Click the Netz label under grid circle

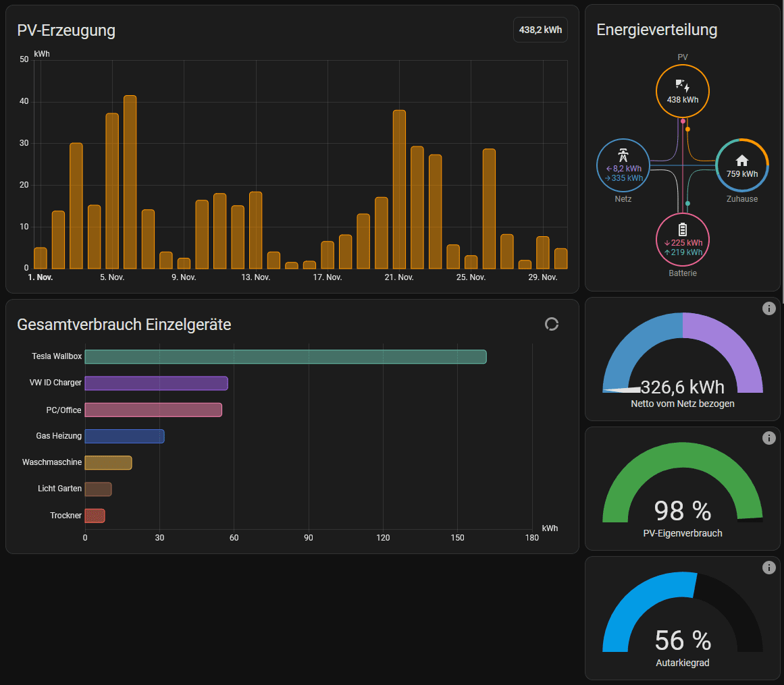(623, 199)
